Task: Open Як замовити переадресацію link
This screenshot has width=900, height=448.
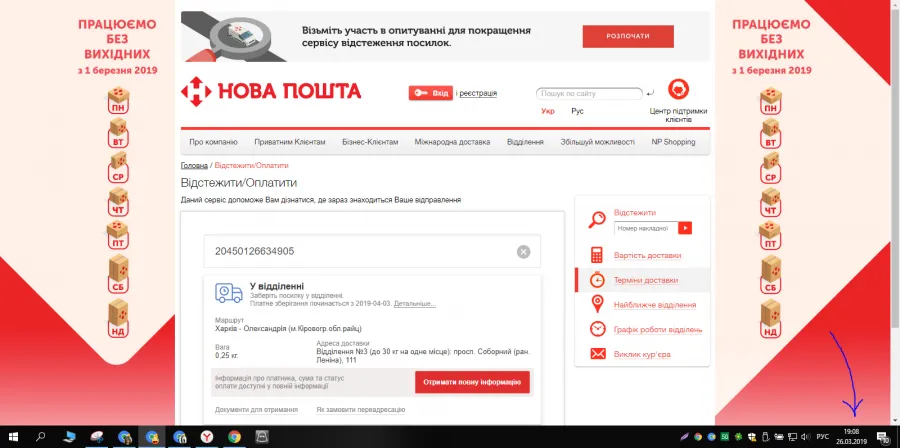Action: click(360, 410)
